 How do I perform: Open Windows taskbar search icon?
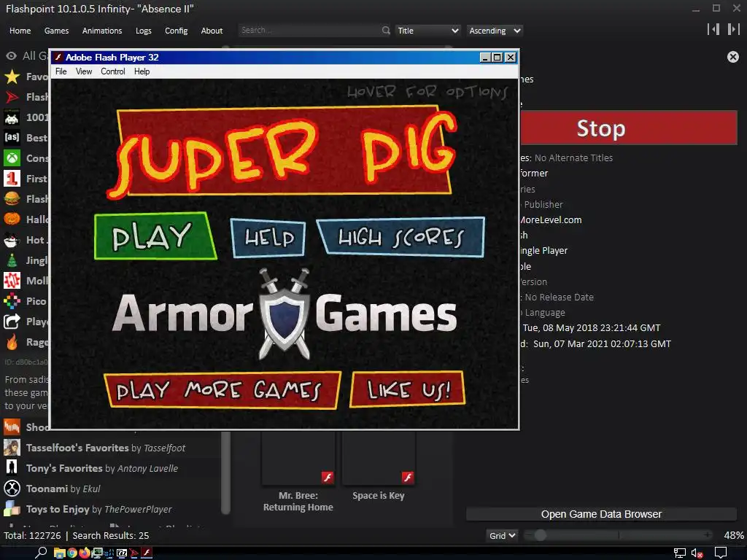click(x=41, y=553)
